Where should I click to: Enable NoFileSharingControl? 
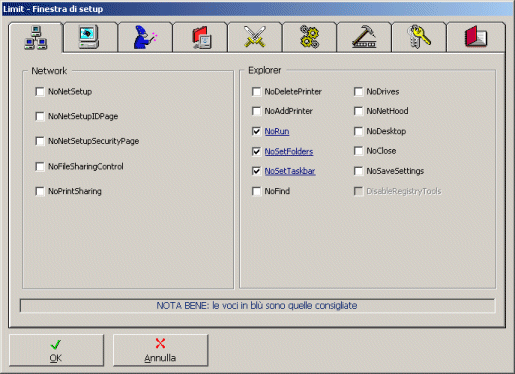click(40, 166)
